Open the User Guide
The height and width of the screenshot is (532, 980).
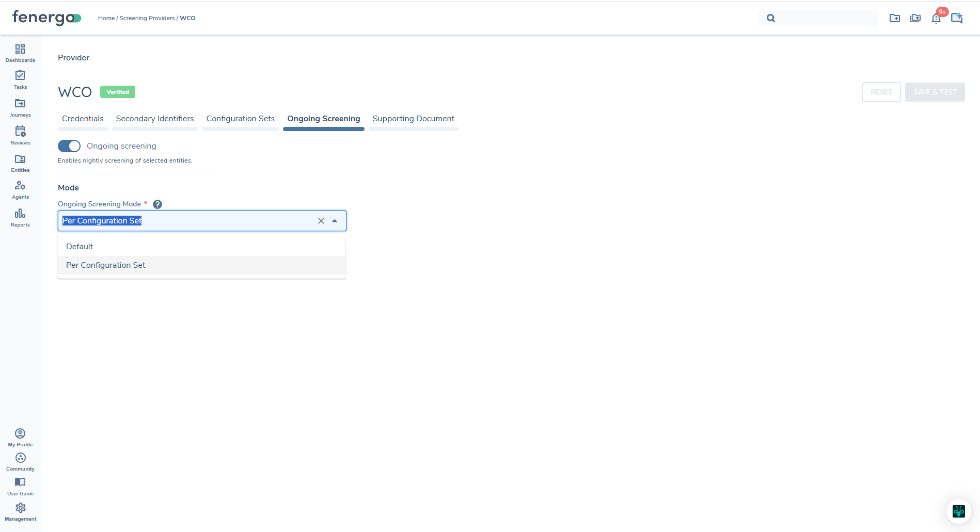click(20, 487)
